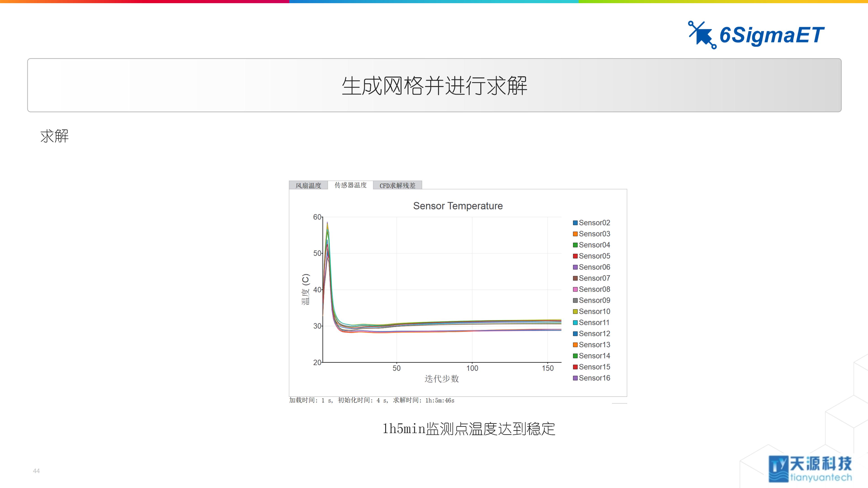Click the Sensor07 brown legend marker
Screen dimensions: 868x488
click(575, 278)
